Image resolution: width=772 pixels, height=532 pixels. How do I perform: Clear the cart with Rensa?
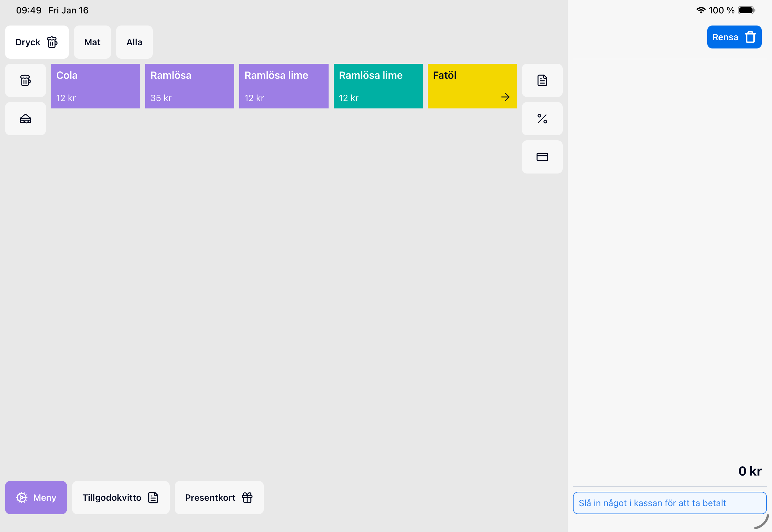[x=734, y=37]
